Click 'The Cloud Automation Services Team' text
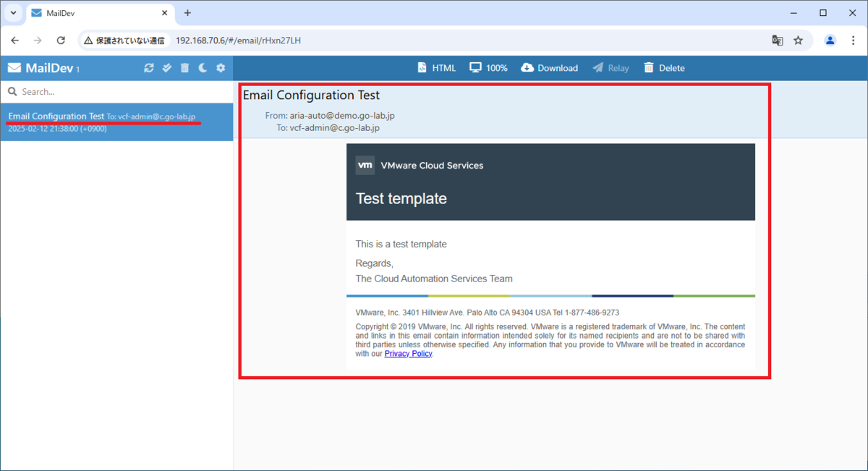Screen dimensions: 868x471 (x=434, y=279)
